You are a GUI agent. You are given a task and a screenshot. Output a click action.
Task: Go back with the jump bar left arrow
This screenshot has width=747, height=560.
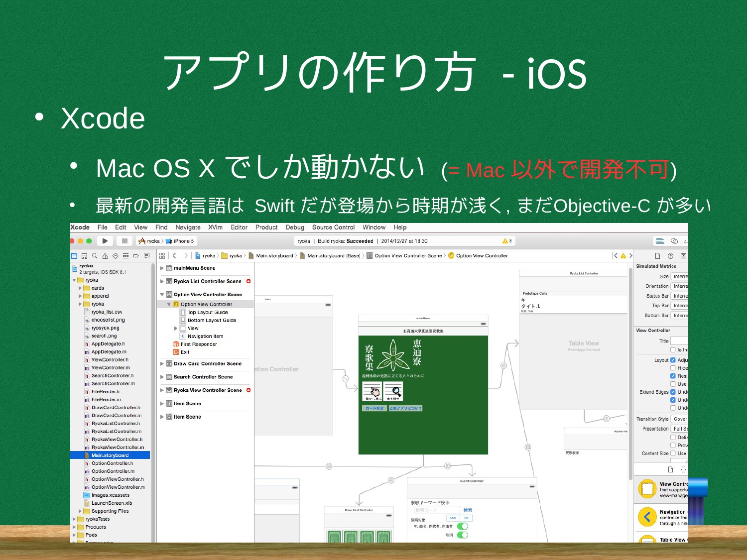(x=175, y=256)
